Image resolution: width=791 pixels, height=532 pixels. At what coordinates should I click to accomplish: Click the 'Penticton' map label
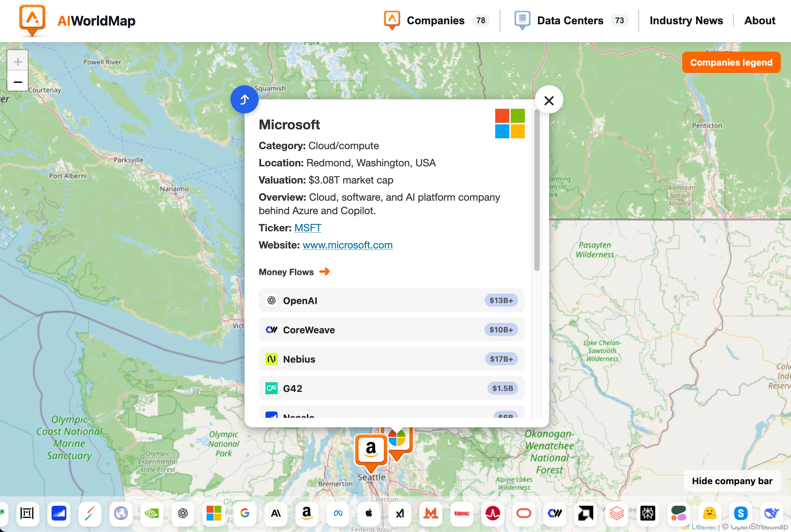(707, 126)
